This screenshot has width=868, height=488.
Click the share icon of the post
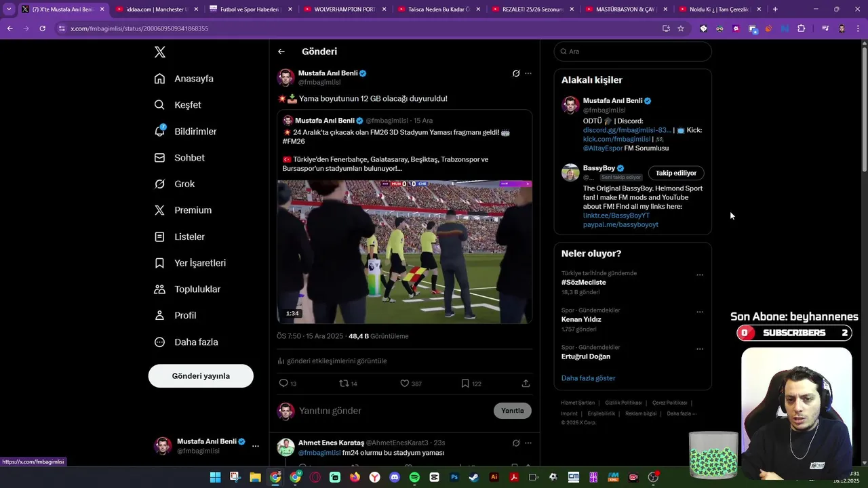526,384
